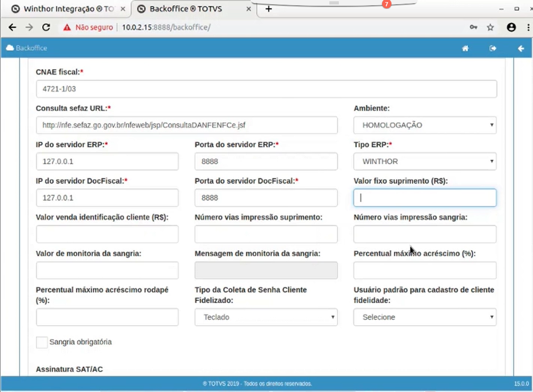Screen dimensions: 533x392
Task: Close the Winthor Integração tab
Action: pyautogui.click(x=123, y=9)
